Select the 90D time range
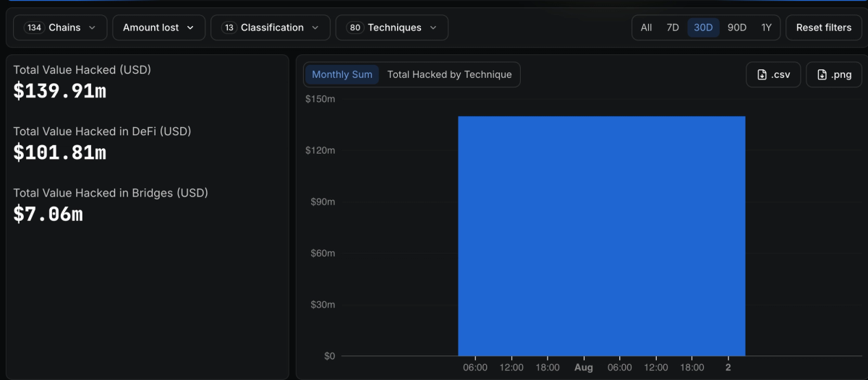The image size is (868, 380). tap(737, 27)
